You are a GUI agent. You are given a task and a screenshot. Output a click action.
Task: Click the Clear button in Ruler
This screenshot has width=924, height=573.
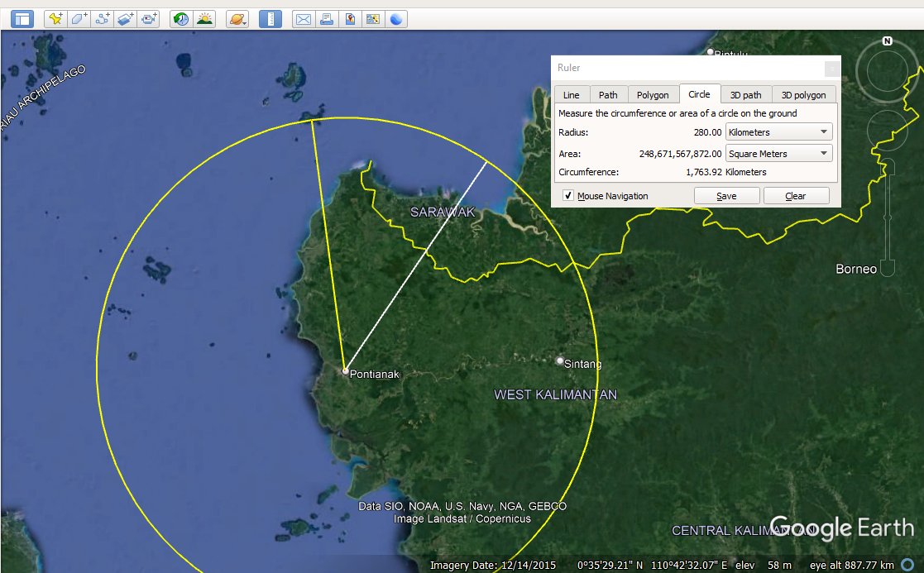[796, 196]
